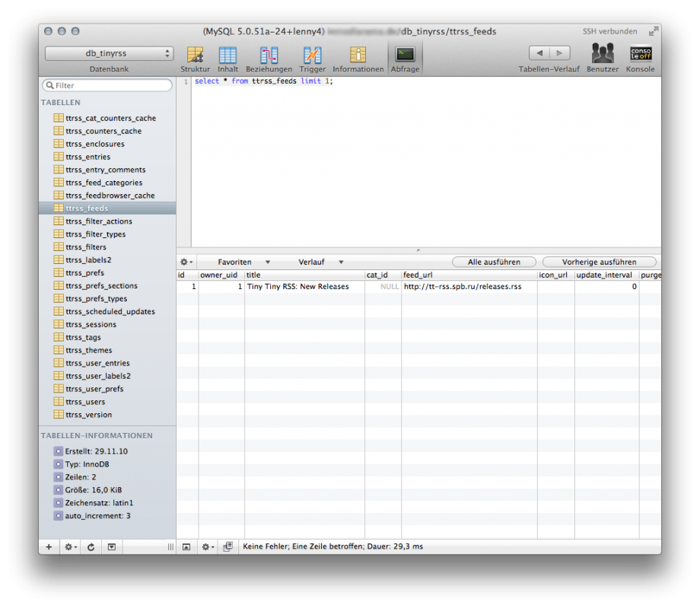This screenshot has height=608, width=700.
Task: Open the table actions gear menu in the sidebar
Action: click(71, 547)
